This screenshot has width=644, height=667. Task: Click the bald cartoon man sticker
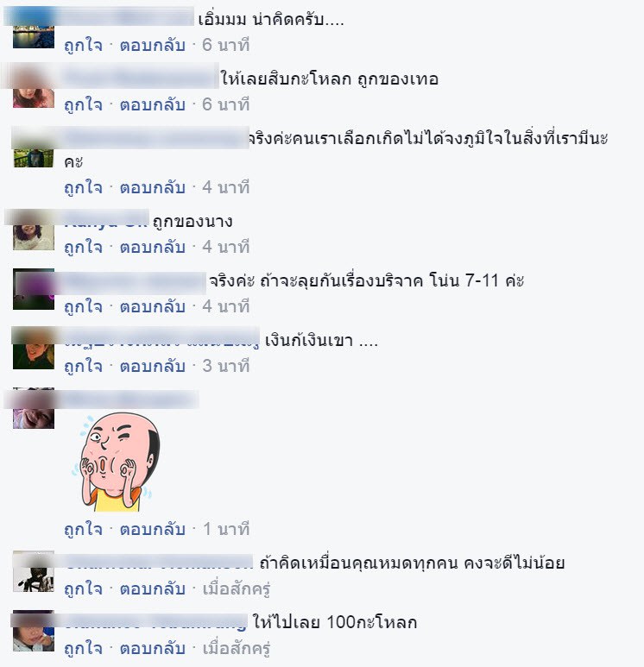[116, 462]
